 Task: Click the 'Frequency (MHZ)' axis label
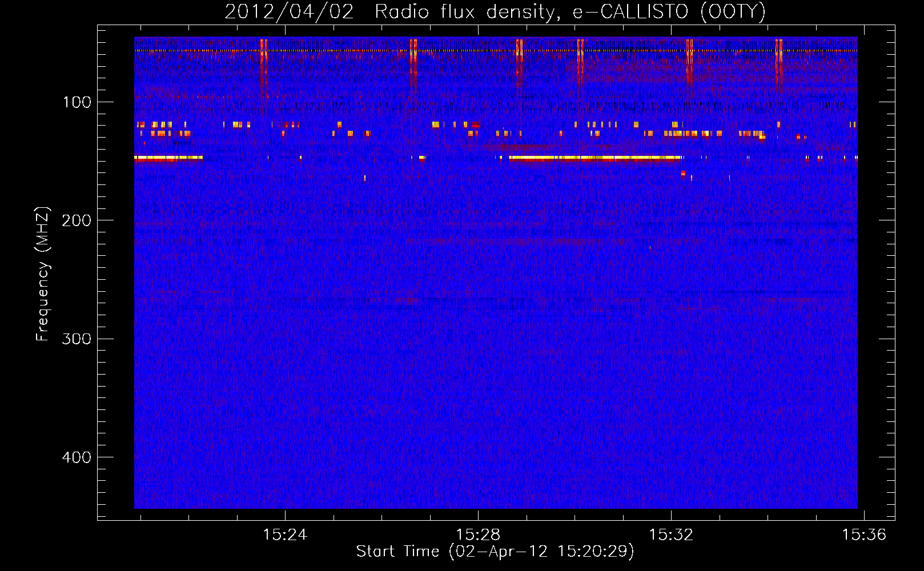click(x=42, y=274)
